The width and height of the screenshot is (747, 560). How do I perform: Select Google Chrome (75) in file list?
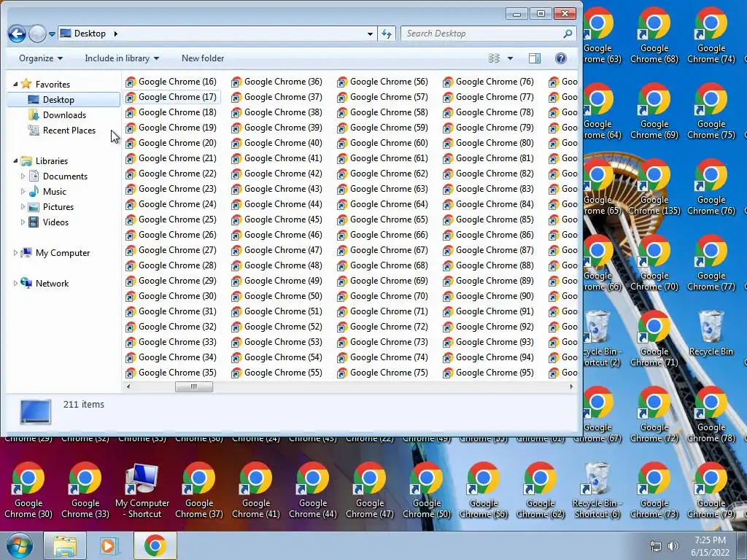(382, 373)
